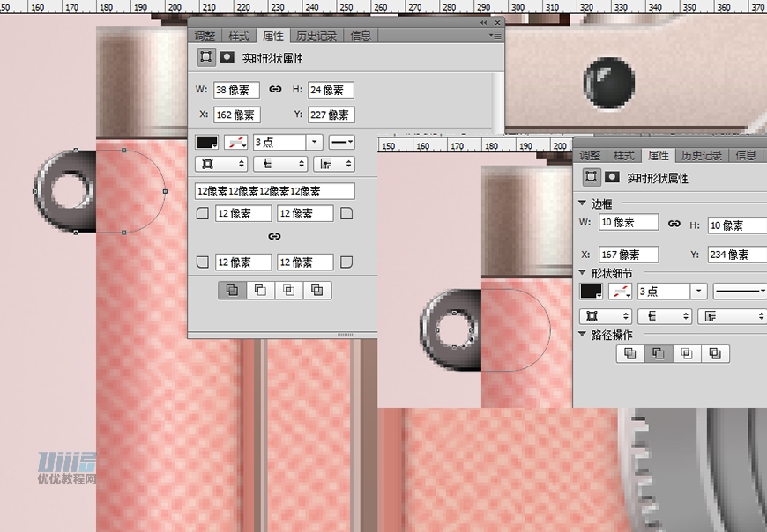Click the combine shapes icon in the corner-radius panel
This screenshot has height=532, width=767.
232,290
